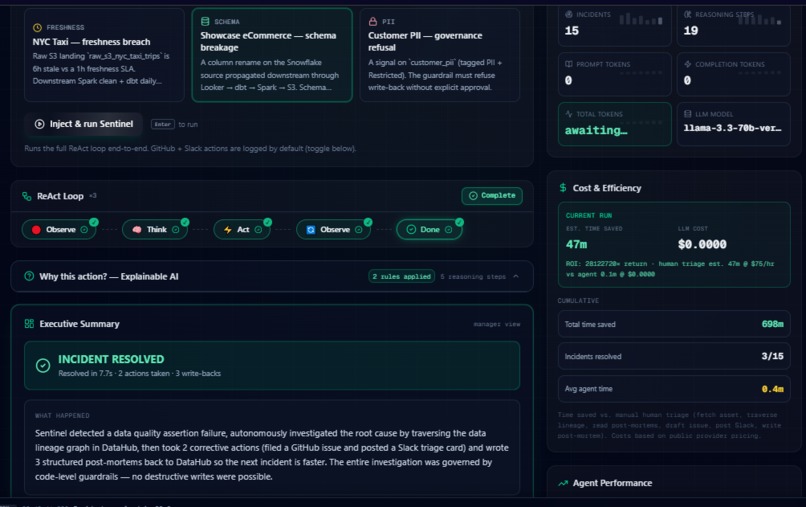
Task: Click the Total time saved row
Action: click(x=674, y=324)
